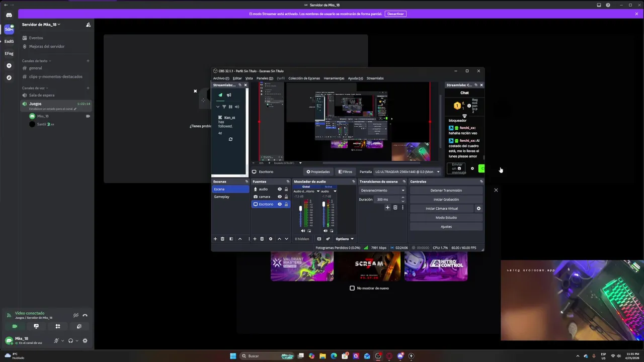The width and height of the screenshot is (644, 362).
Task: Adjust Audio del escritorio volume slider
Action: tap(300, 209)
